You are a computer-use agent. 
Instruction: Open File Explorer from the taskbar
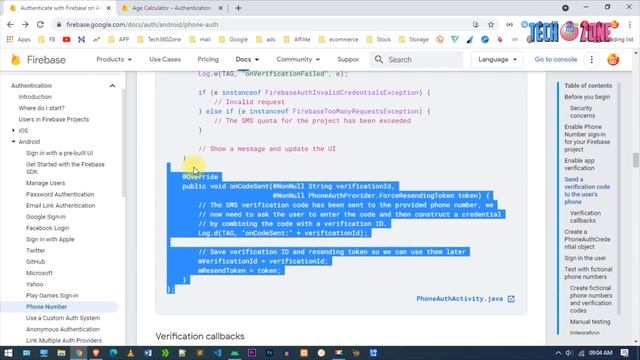pyautogui.click(x=61, y=353)
